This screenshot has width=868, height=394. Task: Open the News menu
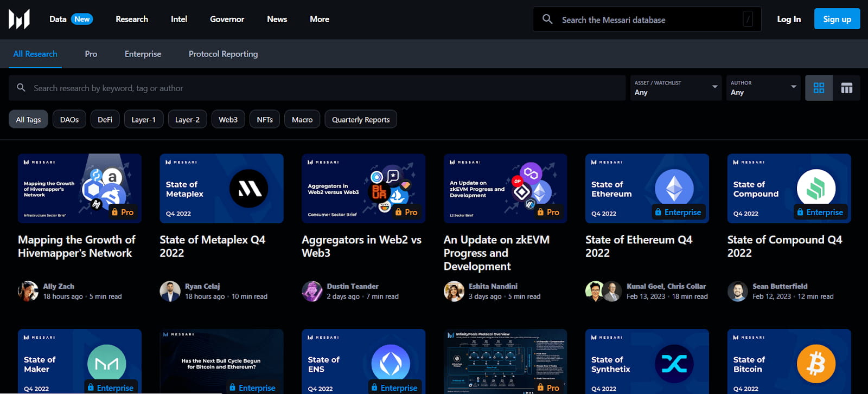tap(277, 20)
